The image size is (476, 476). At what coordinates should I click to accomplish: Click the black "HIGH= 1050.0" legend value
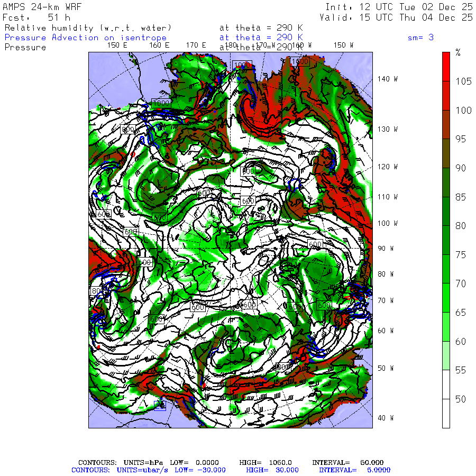[266, 463]
